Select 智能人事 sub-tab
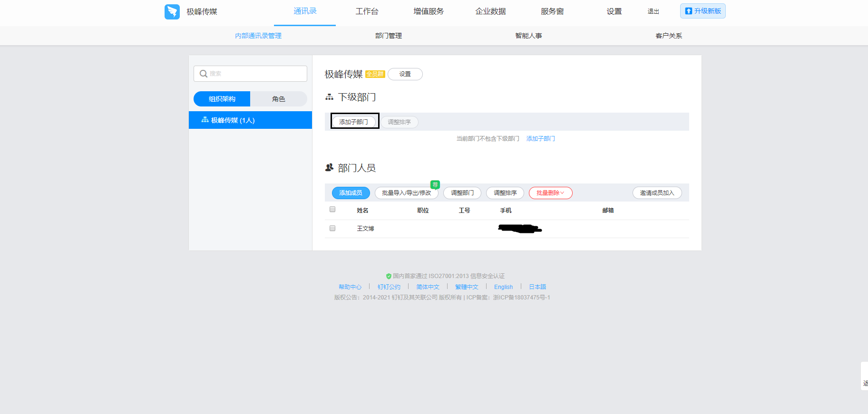868x414 pixels. 528,36
